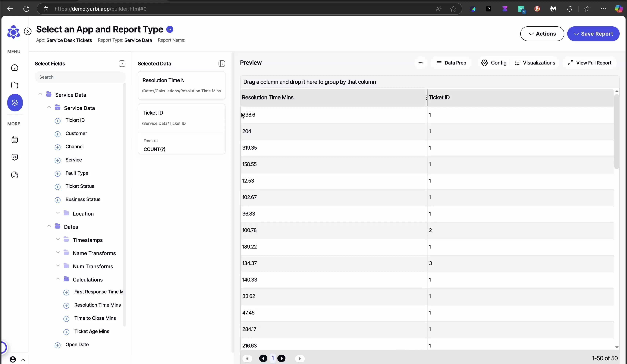The image size is (627, 364).
Task: Add Fault Type field using plus icon
Action: [x=58, y=174]
